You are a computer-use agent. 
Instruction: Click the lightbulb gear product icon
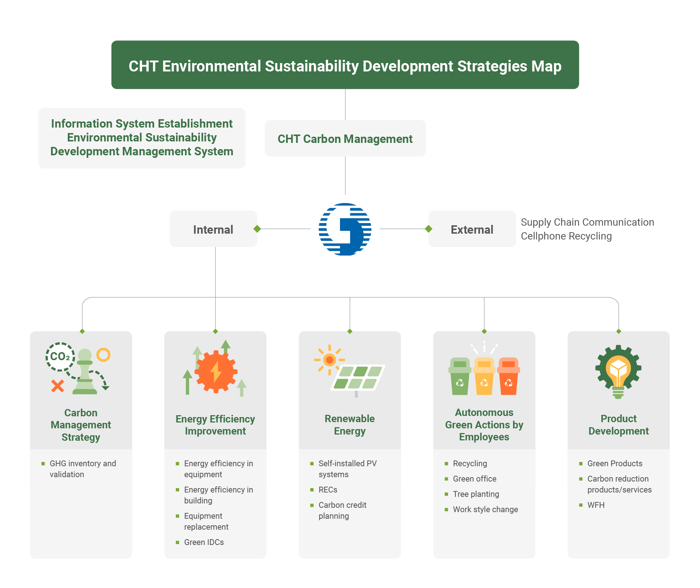point(618,372)
